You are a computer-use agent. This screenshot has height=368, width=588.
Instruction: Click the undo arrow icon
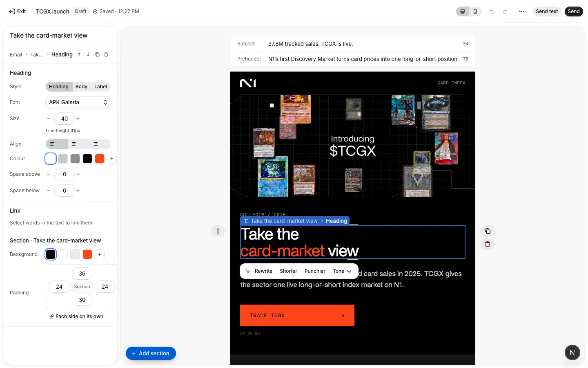[492, 11]
